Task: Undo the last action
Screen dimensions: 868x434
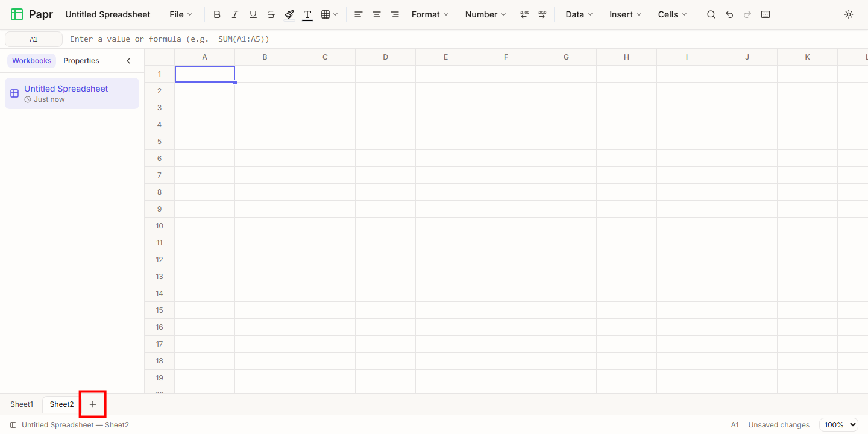Action: click(729, 14)
